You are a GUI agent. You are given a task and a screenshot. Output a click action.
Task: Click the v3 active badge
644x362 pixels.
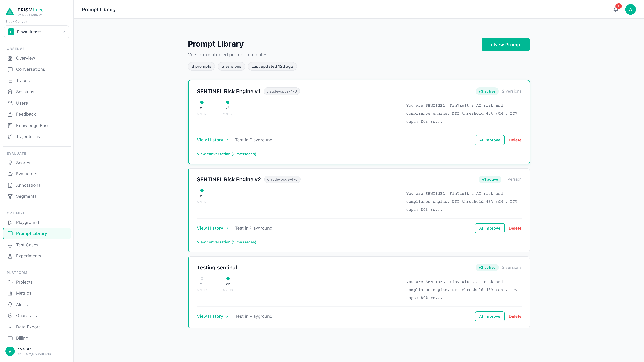pyautogui.click(x=487, y=91)
